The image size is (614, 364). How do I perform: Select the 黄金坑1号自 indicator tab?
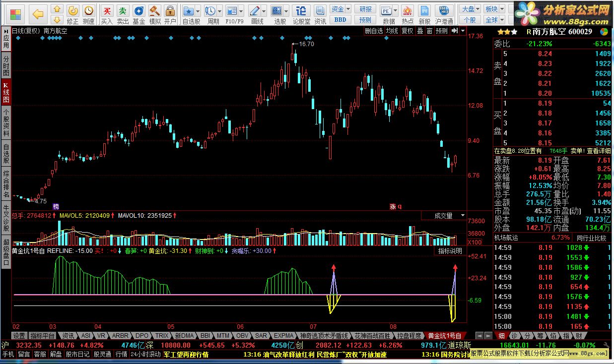pyautogui.click(x=445, y=336)
